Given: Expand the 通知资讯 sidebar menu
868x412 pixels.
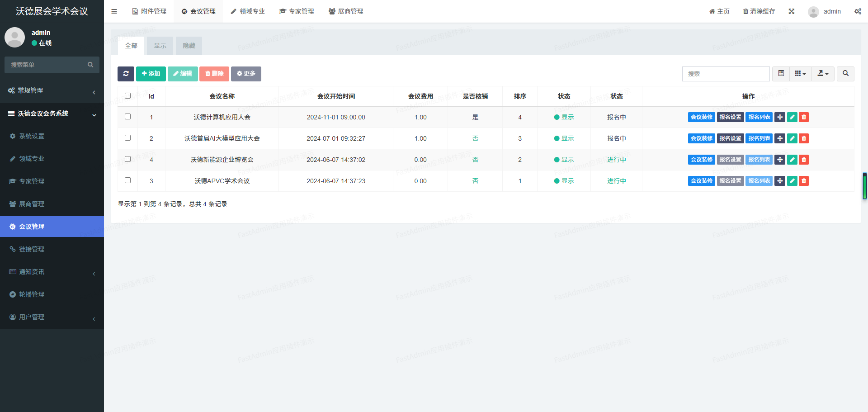Looking at the screenshot, I should tap(52, 272).
